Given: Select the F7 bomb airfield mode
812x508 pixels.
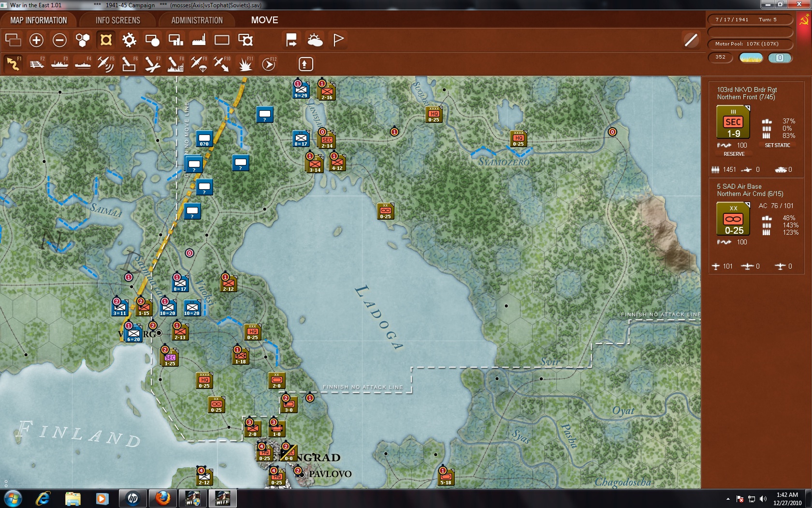Looking at the screenshot, I should [x=152, y=63].
